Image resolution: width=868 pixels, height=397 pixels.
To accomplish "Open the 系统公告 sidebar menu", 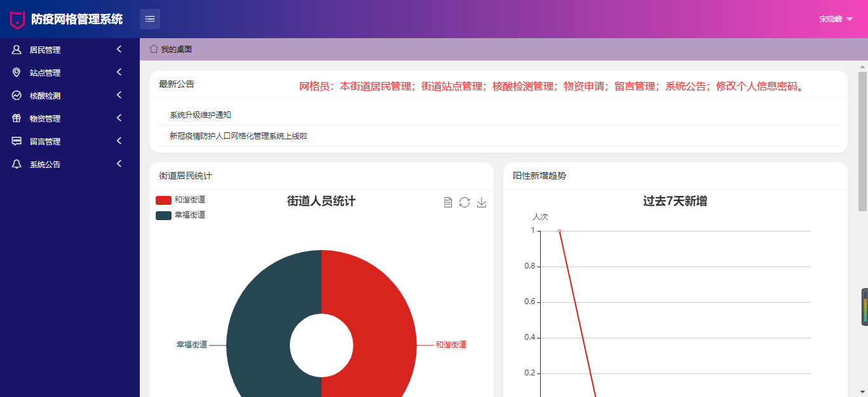I will click(45, 164).
